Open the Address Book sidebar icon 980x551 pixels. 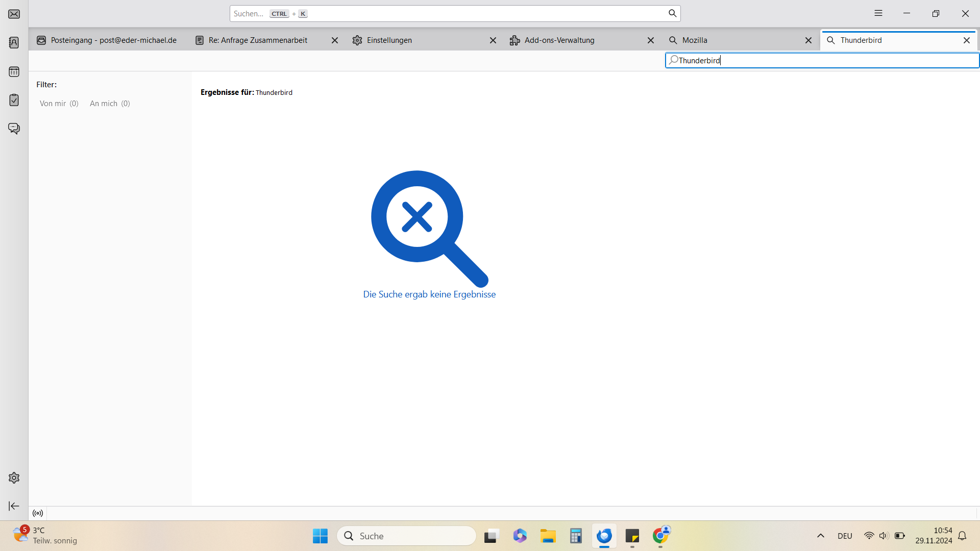14,43
